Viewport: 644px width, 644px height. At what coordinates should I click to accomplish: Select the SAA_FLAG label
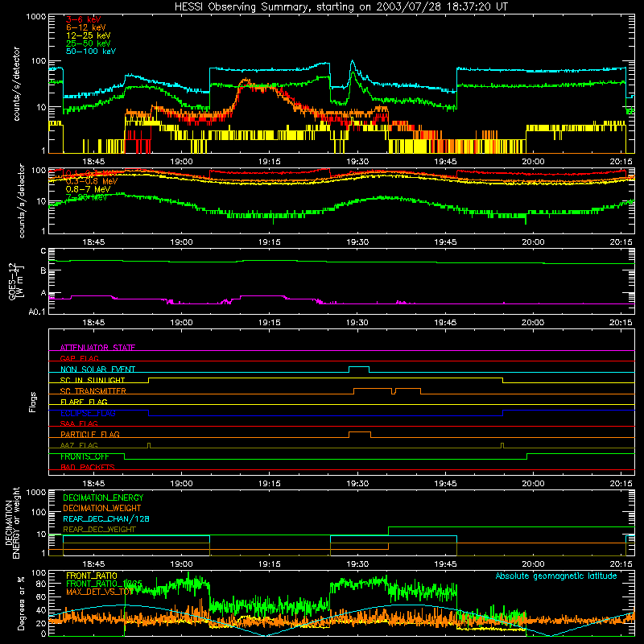79,423
